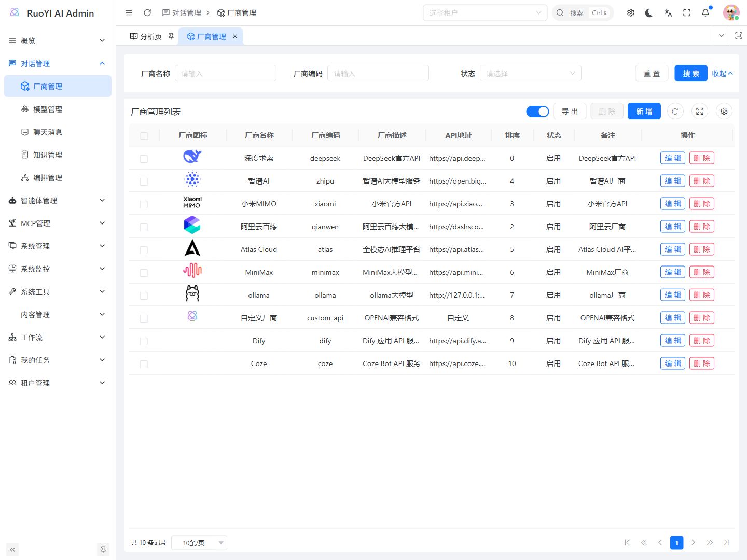This screenshot has height=560, width=747.
Task: Click the refresh icon in top header
Action: [x=147, y=13]
